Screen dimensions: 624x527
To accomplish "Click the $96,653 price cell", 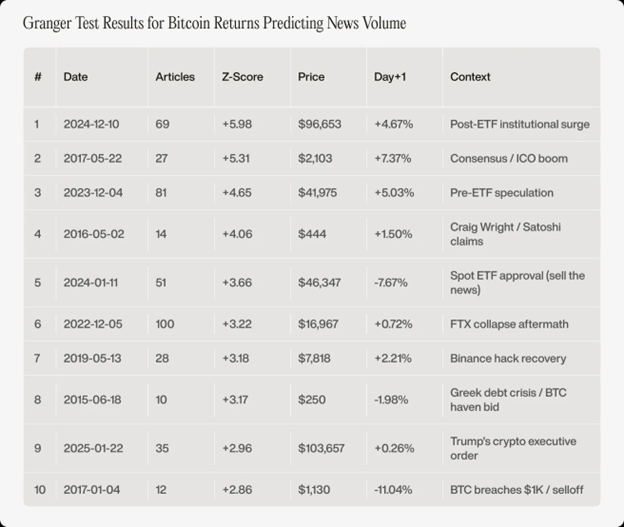I will click(320, 124).
